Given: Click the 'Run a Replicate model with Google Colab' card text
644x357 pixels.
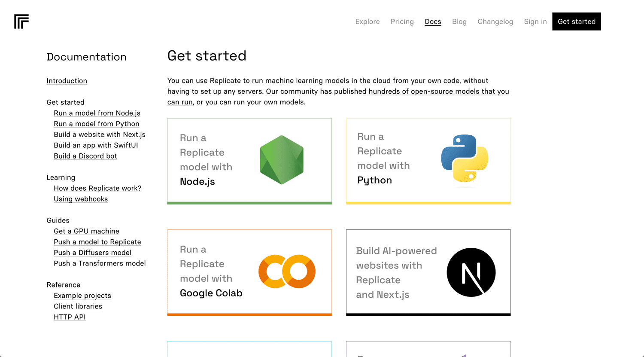Looking at the screenshot, I should point(211,272).
